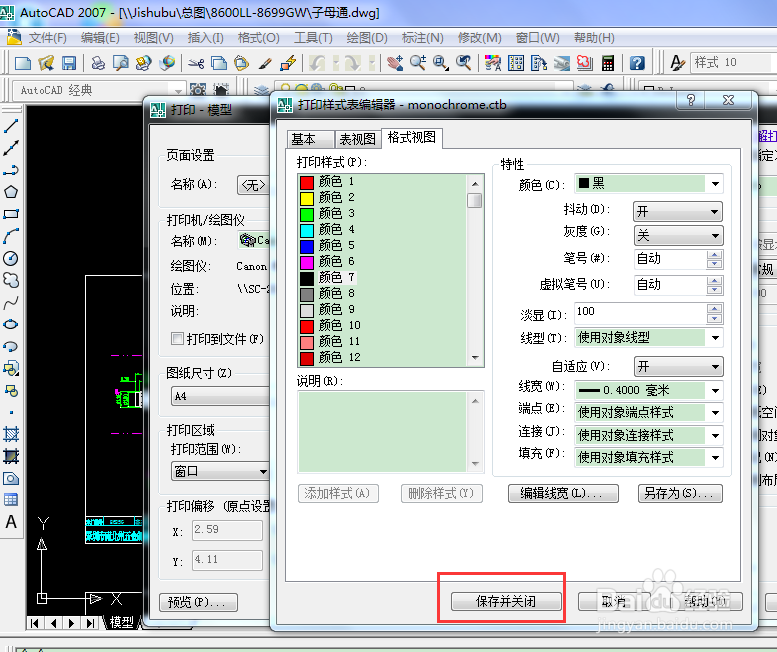Screen dimensions: 777x652
Task: Select the Arc draw tool
Action: coord(11,236)
